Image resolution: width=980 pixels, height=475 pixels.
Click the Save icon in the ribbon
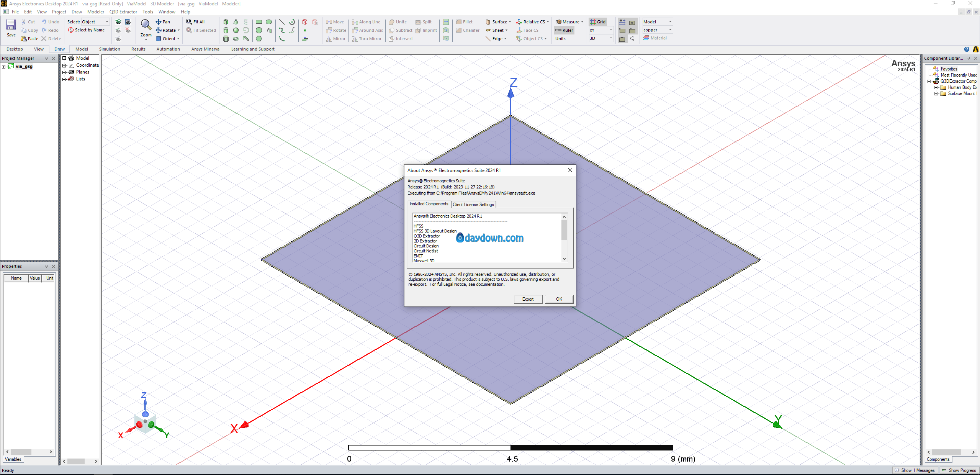(11, 25)
